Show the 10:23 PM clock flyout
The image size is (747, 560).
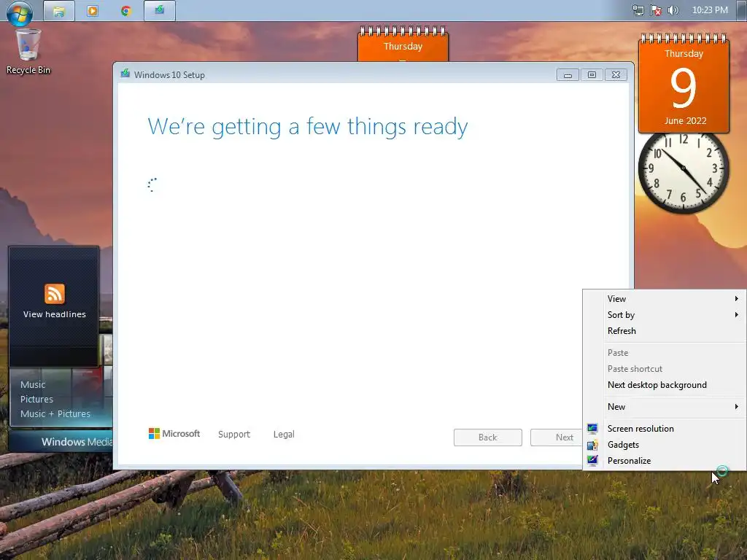pos(710,10)
